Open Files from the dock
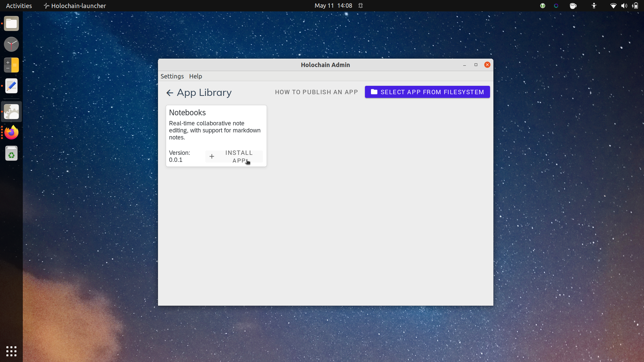This screenshot has width=644, height=362. coord(11,24)
